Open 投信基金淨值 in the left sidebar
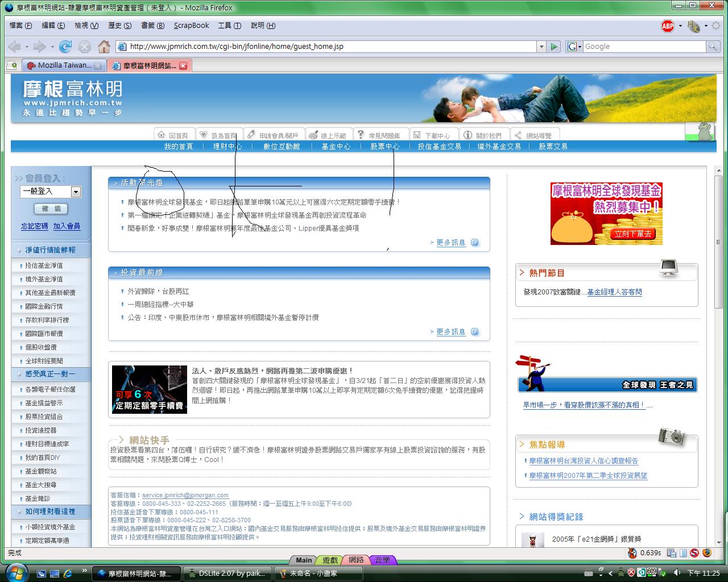Viewport: 728px width, 582px height. (x=44, y=265)
